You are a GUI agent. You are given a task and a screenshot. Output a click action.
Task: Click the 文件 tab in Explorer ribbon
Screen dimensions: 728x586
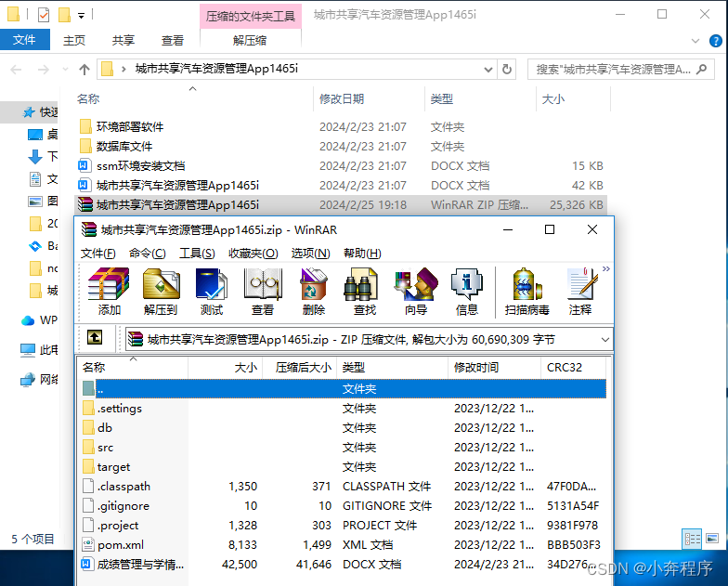coord(24,40)
